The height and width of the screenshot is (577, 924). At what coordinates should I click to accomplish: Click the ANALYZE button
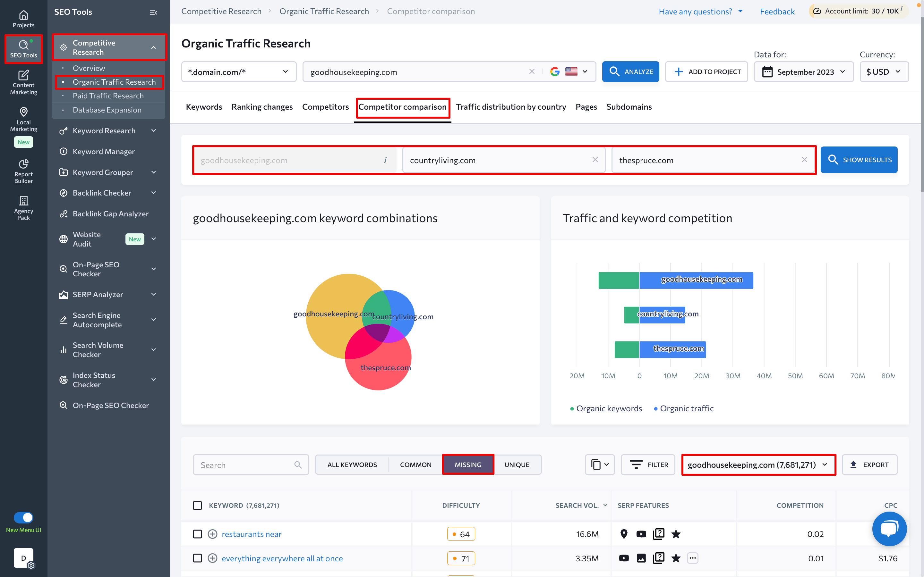[x=631, y=71]
